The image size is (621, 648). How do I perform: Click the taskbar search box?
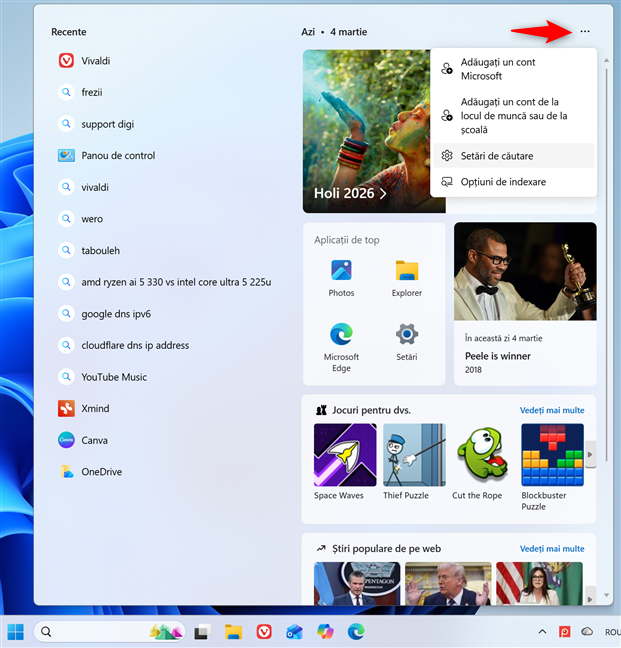coord(90,632)
